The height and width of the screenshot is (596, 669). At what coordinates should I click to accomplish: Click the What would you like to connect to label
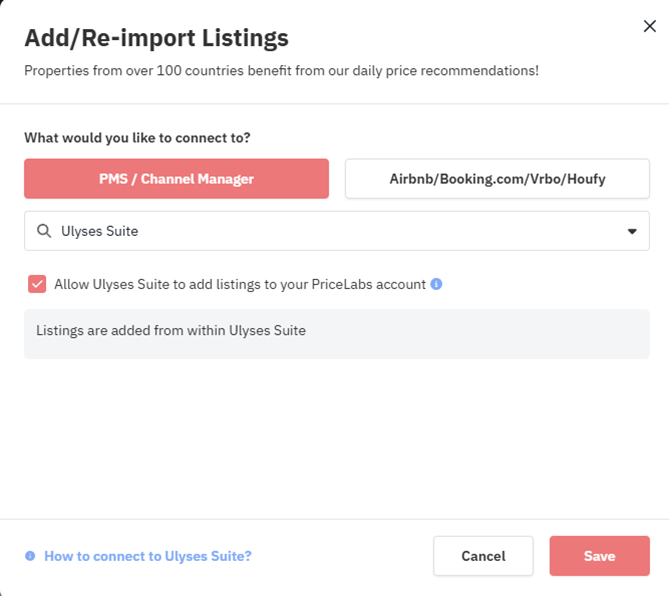(137, 138)
